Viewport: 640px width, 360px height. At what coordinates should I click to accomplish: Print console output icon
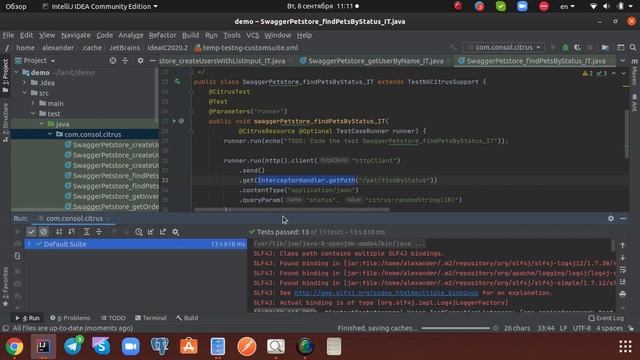pyautogui.click(x=622, y=294)
